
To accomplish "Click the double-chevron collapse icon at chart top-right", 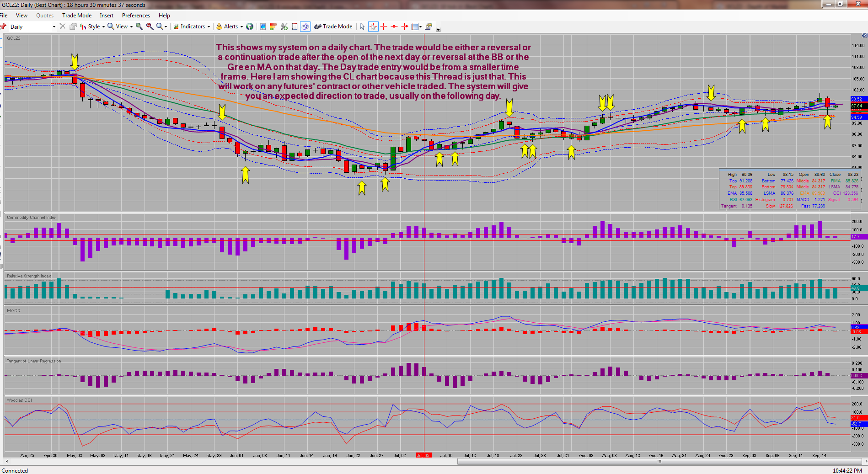I will click(x=864, y=36).
